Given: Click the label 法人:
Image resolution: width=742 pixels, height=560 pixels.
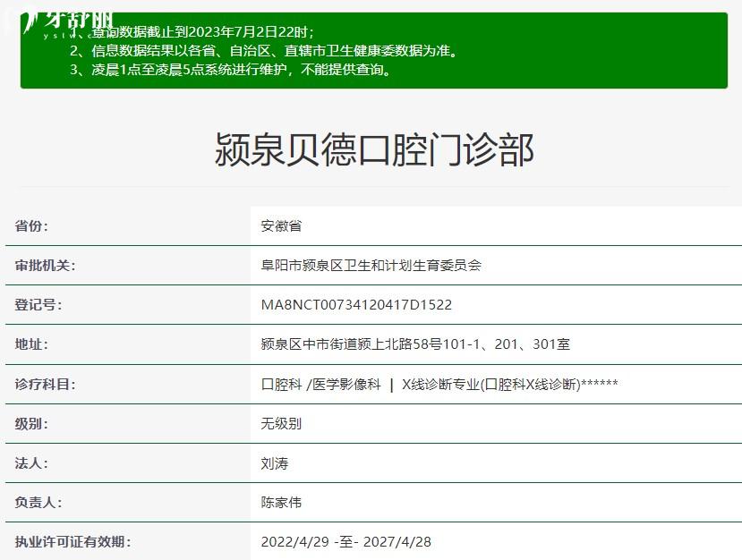Looking at the screenshot, I should [31, 463].
